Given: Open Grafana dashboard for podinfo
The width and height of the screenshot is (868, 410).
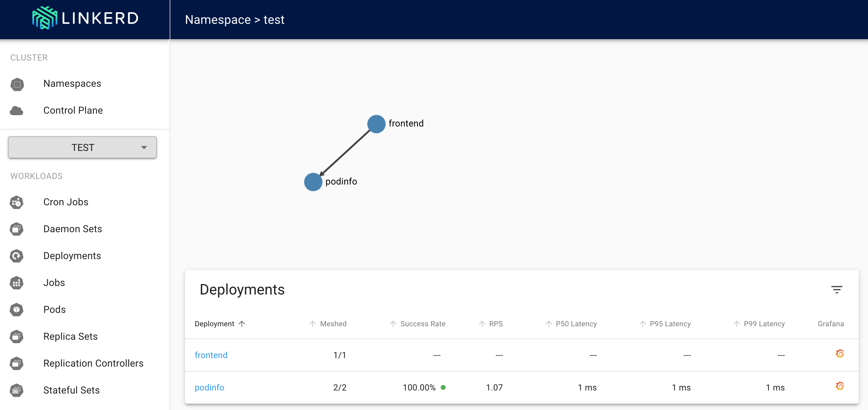Looking at the screenshot, I should click(x=839, y=386).
